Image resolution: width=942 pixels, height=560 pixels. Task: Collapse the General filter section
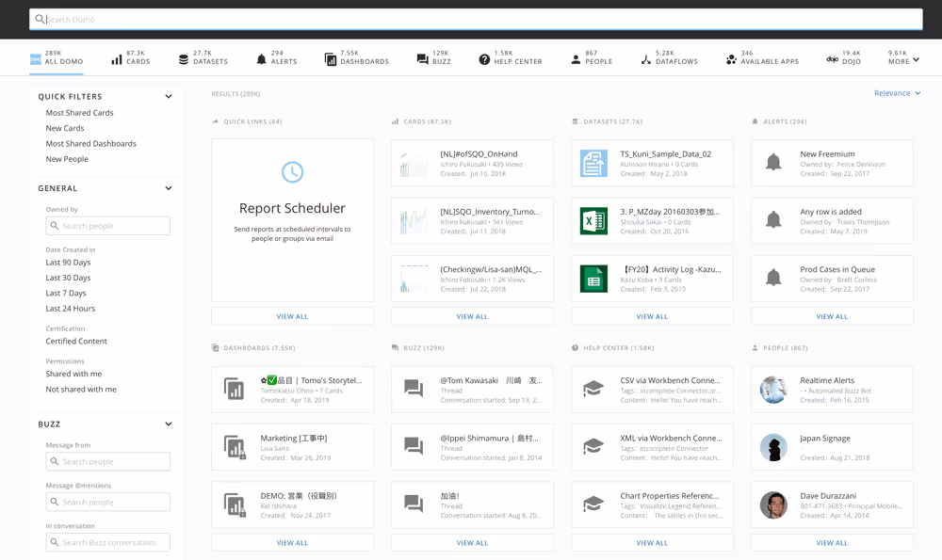pos(169,188)
